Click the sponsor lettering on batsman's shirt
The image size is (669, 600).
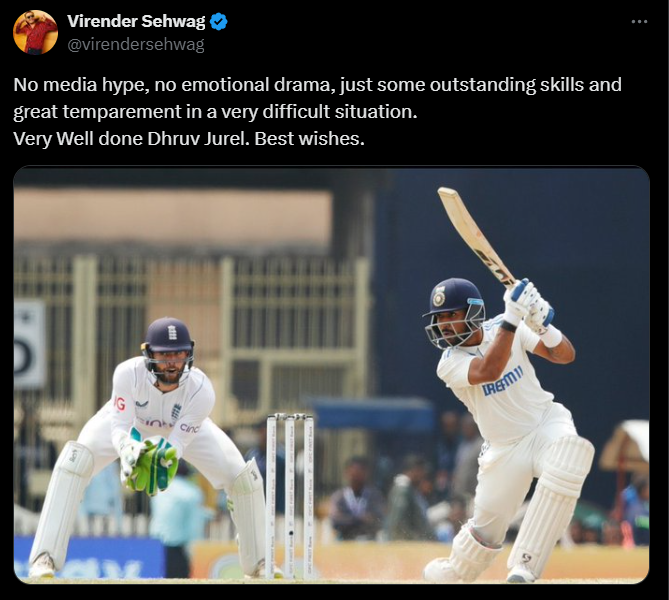[x=502, y=381]
